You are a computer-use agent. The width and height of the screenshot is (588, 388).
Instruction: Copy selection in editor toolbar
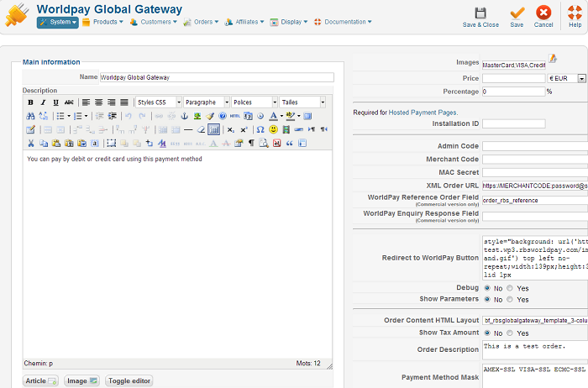point(44,144)
